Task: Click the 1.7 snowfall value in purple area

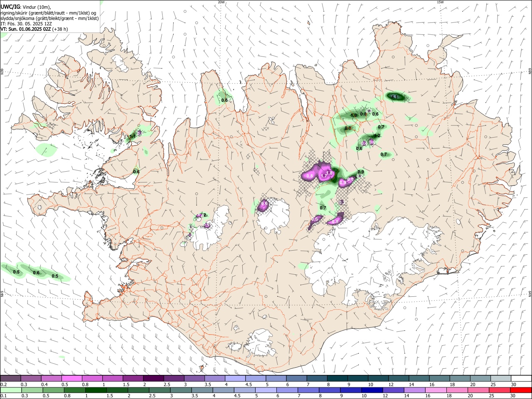Action: point(324,176)
